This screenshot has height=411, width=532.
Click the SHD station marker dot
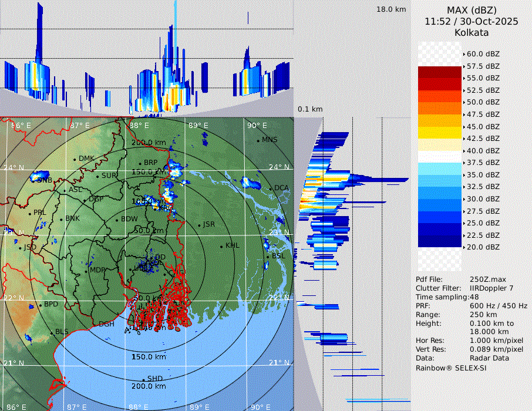143,379
